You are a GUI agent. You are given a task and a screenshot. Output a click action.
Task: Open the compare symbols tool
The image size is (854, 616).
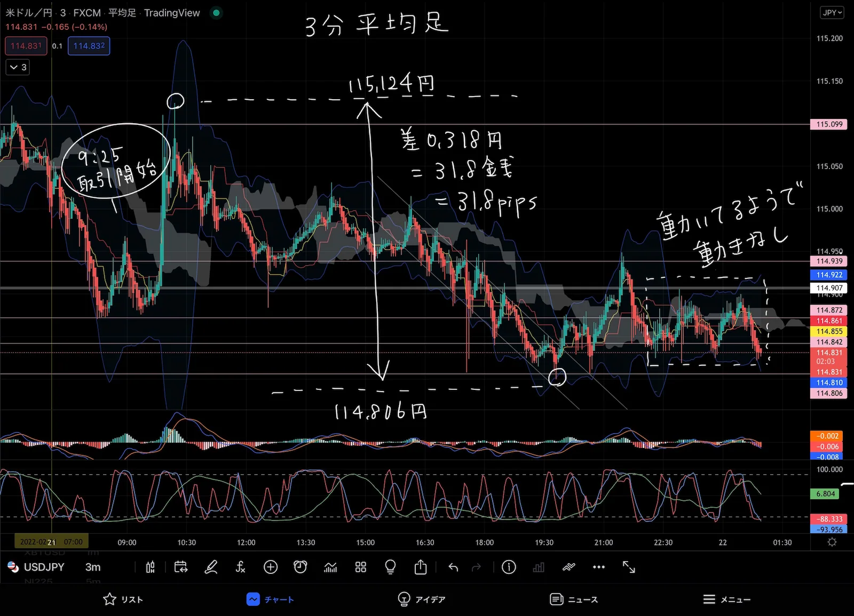pyautogui.click(x=181, y=567)
